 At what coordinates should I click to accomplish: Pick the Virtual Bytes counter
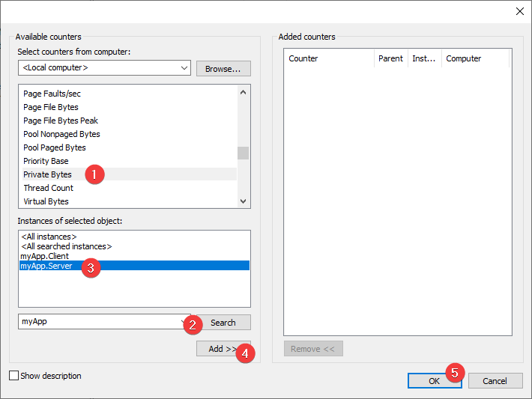(46, 201)
